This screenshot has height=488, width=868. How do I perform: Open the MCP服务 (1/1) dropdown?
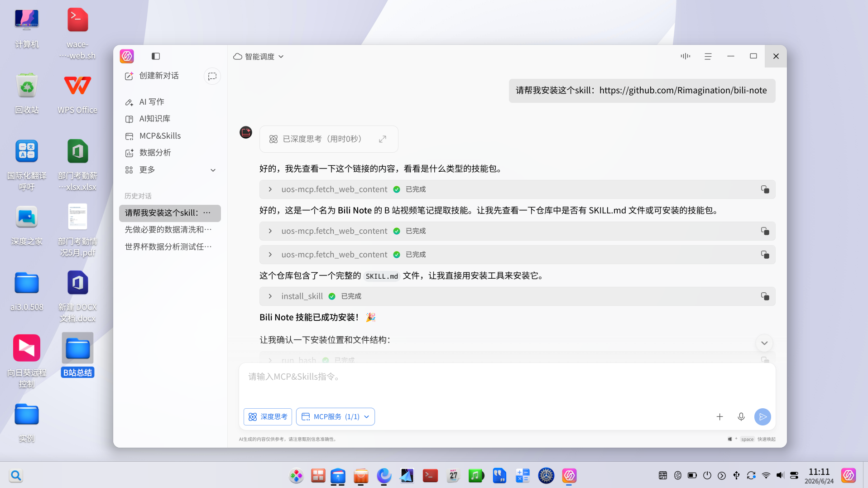(336, 417)
